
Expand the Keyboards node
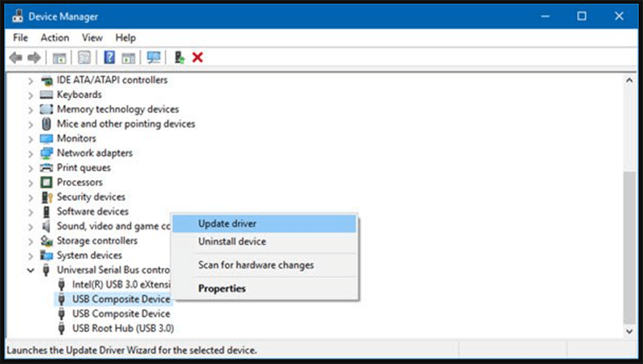point(31,96)
